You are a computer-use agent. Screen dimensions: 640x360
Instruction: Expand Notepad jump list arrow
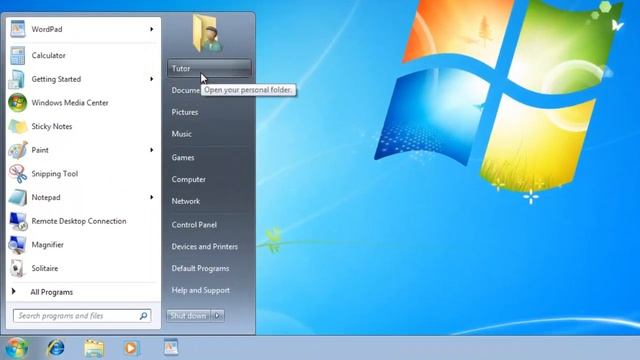151,197
